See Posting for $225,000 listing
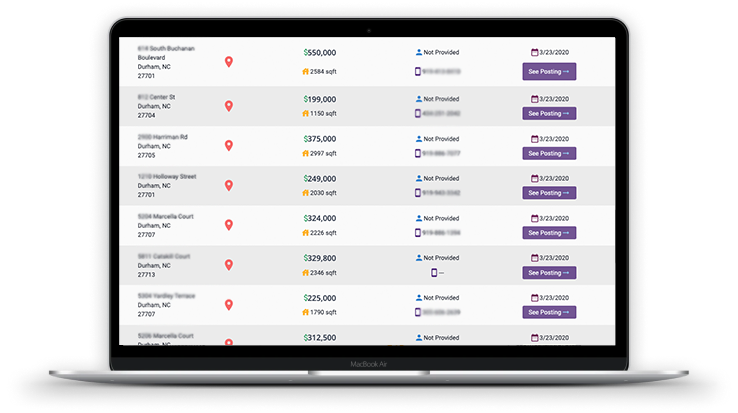This screenshot has width=738, height=413. (x=549, y=312)
